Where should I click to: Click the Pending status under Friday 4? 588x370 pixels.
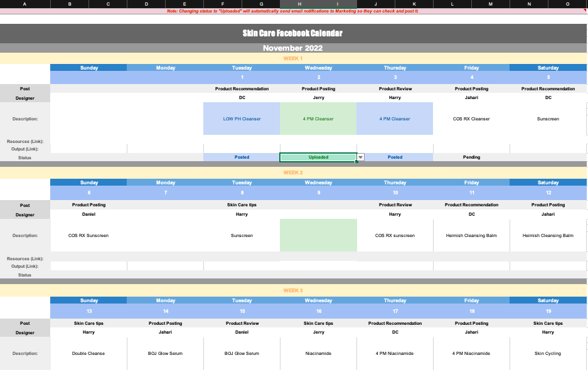click(x=471, y=157)
